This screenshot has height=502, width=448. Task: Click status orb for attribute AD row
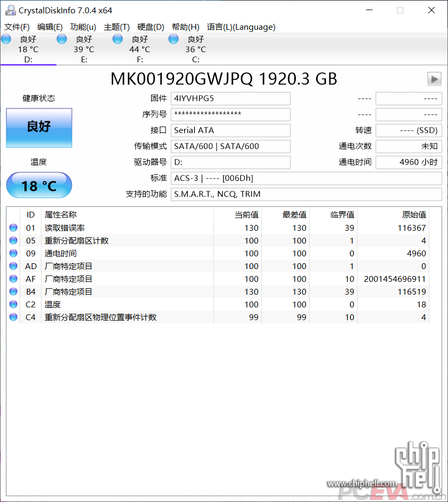[13, 266]
